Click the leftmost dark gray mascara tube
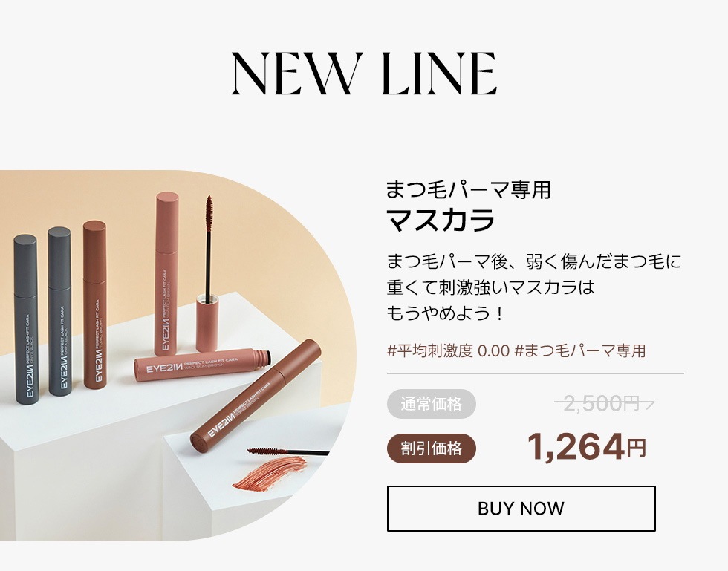 coord(26,319)
